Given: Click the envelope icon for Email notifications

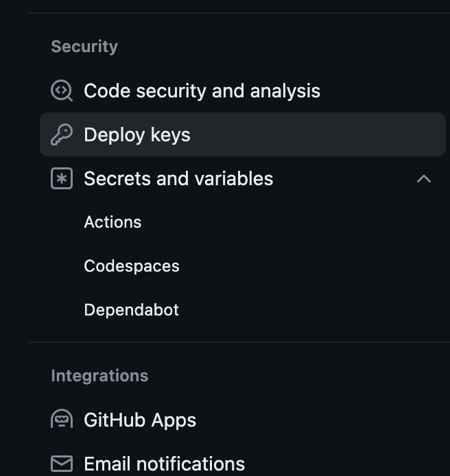Looking at the screenshot, I should click(62, 464).
